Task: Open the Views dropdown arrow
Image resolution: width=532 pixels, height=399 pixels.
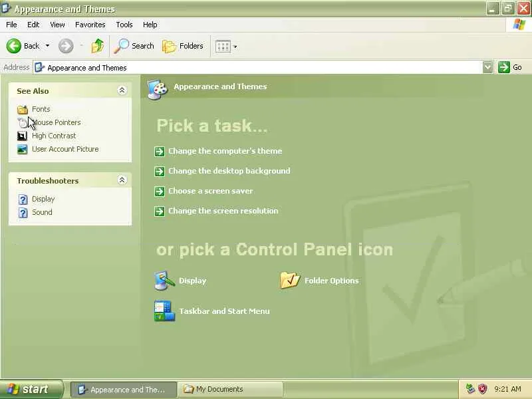Action: (x=235, y=47)
